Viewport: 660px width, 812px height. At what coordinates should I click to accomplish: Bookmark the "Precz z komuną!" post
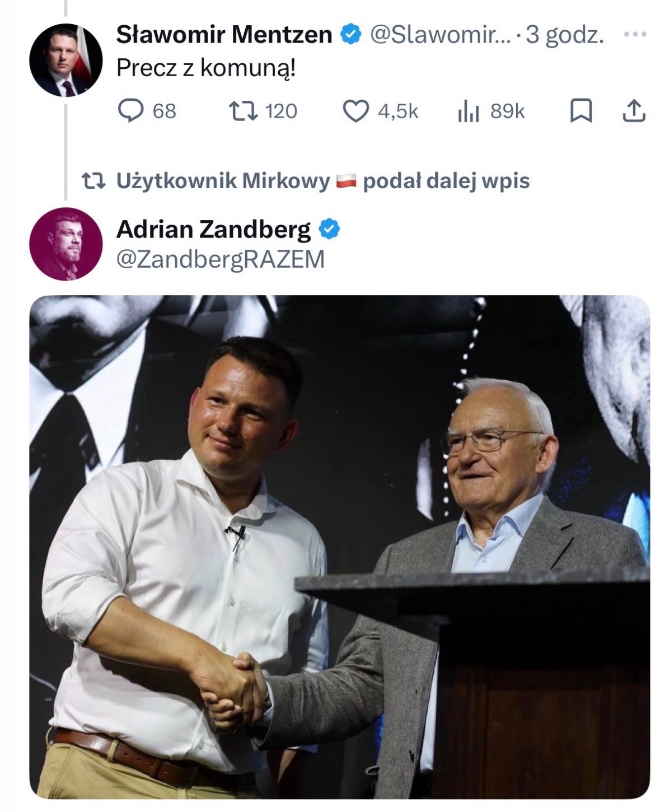[x=581, y=111]
